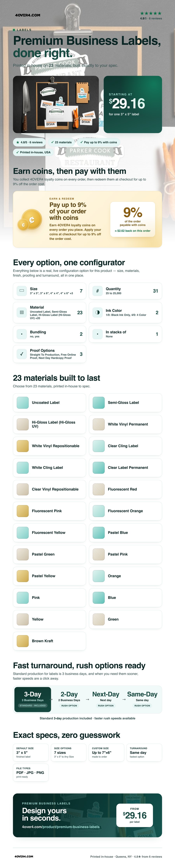Image resolution: width=175 pixels, height=868 pixels.
Task: Click the Proof Options checkmark icon
Action: (22, 354)
